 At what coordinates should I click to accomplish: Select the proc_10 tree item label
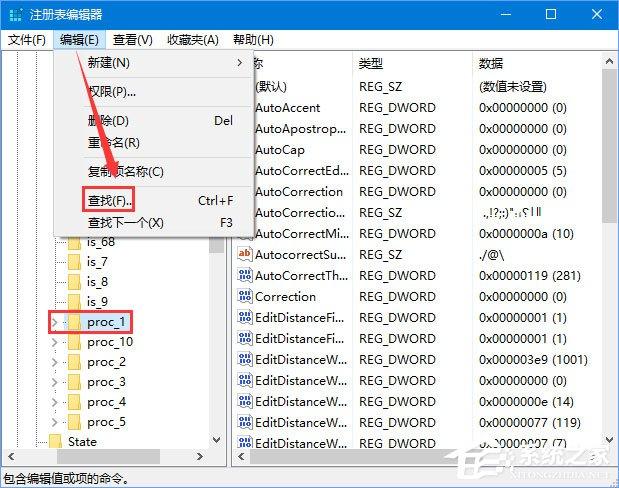tap(110, 342)
